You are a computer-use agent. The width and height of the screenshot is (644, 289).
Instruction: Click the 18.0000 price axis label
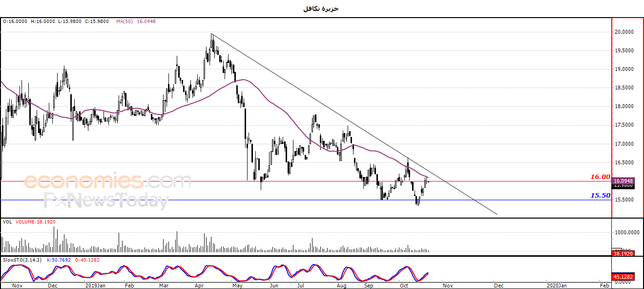(624, 107)
